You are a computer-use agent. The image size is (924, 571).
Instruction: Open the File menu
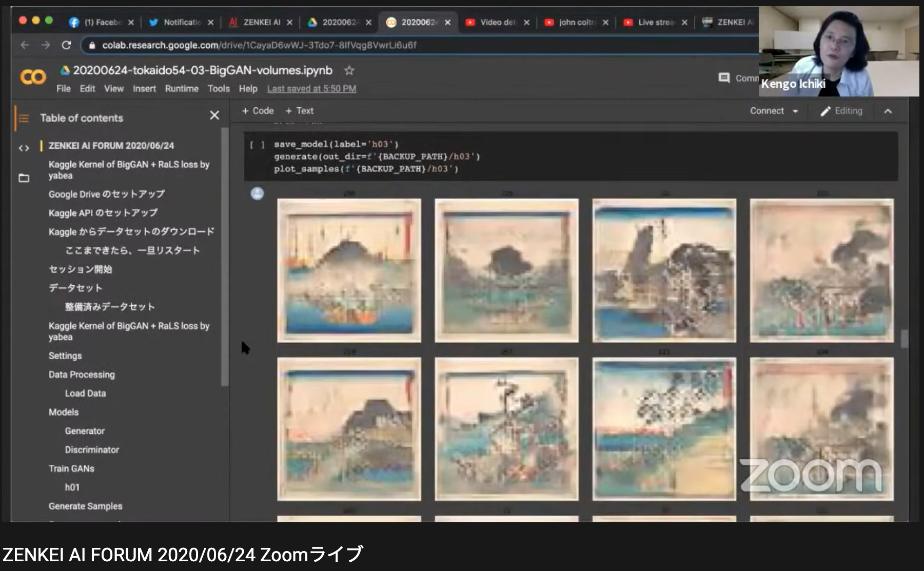click(x=64, y=89)
